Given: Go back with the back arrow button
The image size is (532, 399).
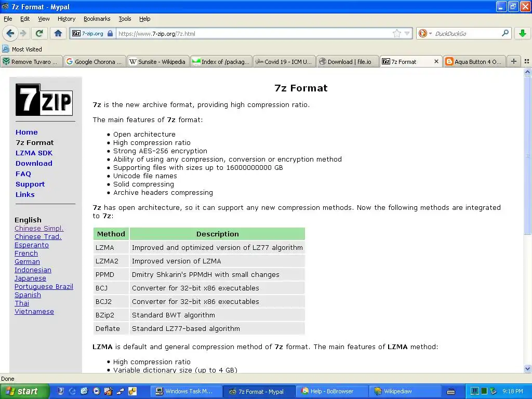Looking at the screenshot, I should point(10,33).
